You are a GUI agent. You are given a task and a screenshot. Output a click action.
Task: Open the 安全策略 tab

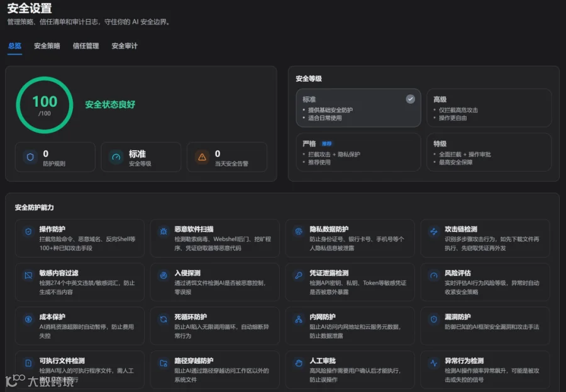tap(47, 46)
